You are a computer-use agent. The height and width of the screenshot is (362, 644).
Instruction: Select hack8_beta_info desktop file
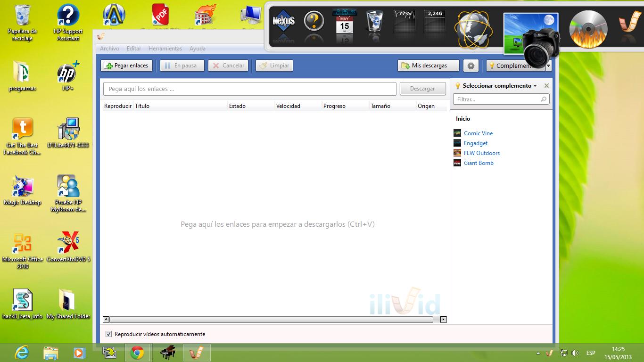23,304
